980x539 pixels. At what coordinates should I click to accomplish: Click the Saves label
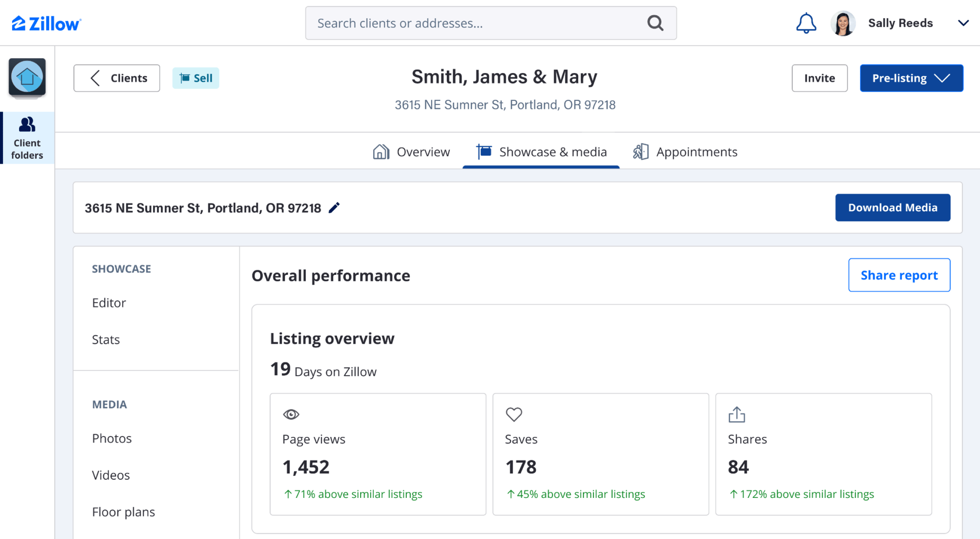point(521,439)
